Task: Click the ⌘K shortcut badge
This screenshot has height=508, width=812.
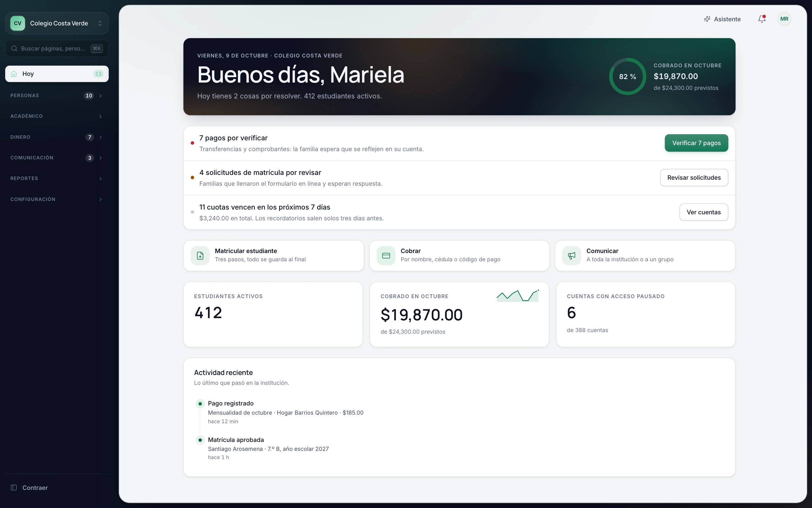Action: pyautogui.click(x=97, y=48)
